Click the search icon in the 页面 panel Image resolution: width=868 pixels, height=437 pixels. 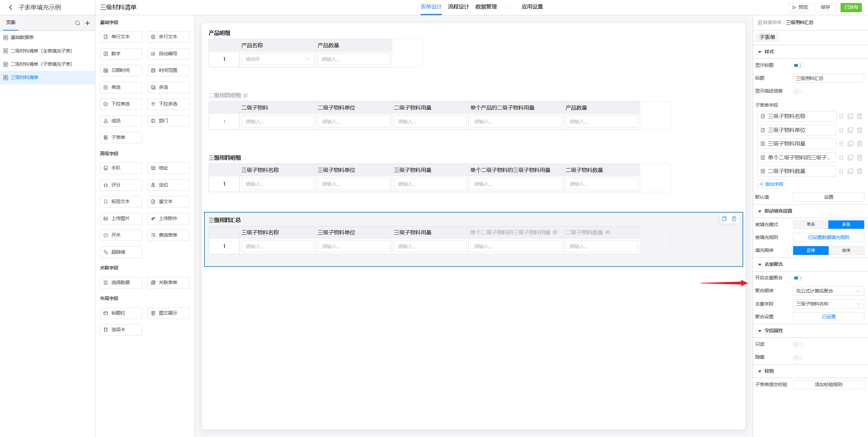coord(77,23)
